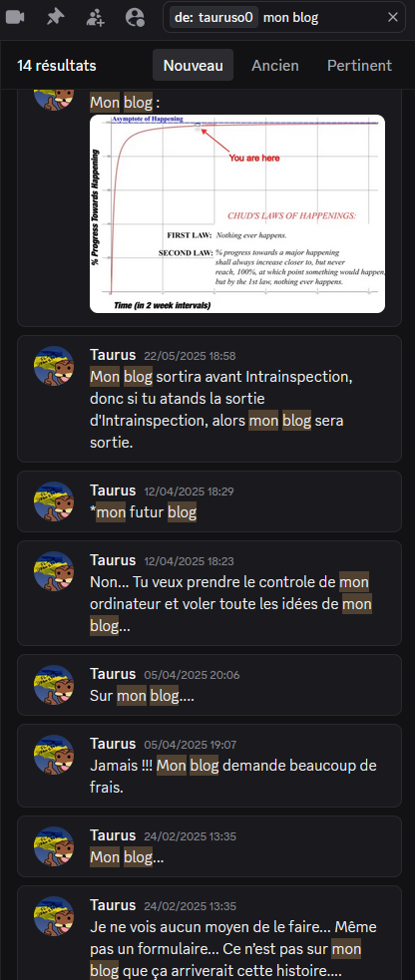Image resolution: width=415 pixels, height=980 pixels.
Task: Select the Pertinent sorting tab
Action: click(359, 65)
